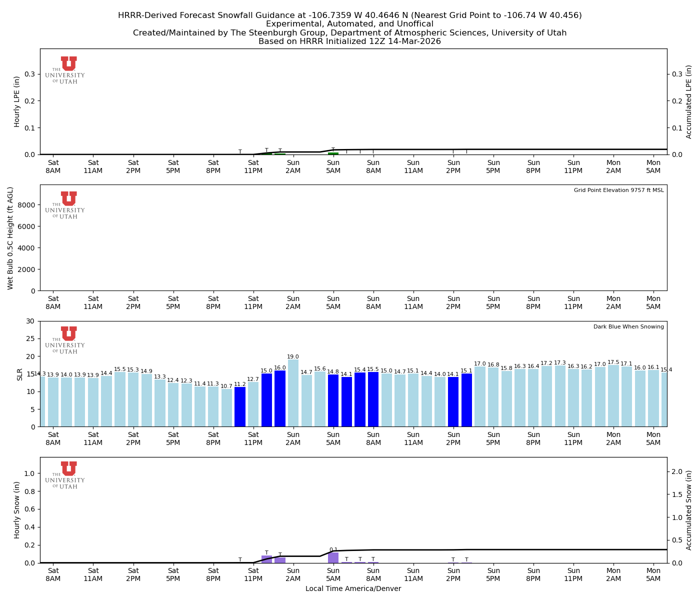The height and width of the screenshot is (600, 700).
Task: Click the Steenburgh Group attribution line
Action: click(350, 32)
